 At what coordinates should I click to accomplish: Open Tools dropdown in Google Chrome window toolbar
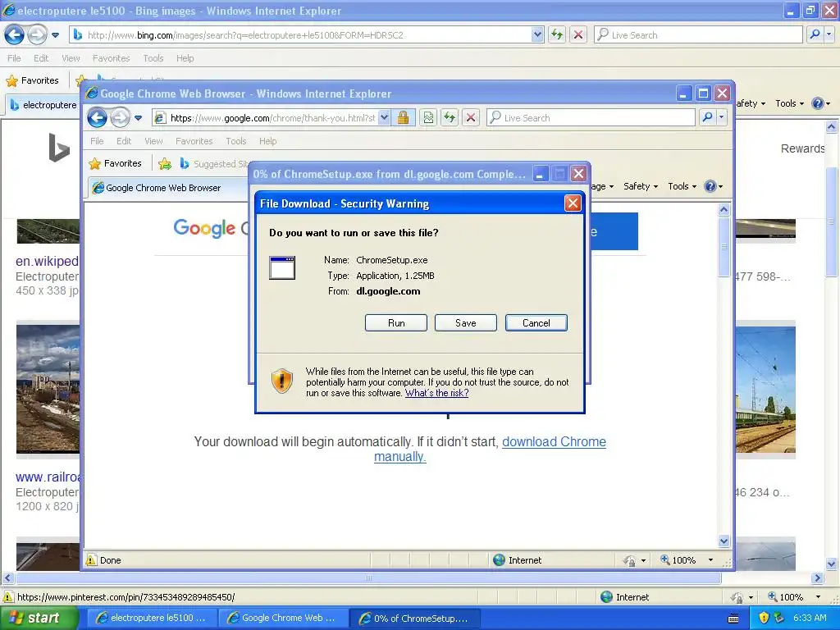click(x=682, y=186)
